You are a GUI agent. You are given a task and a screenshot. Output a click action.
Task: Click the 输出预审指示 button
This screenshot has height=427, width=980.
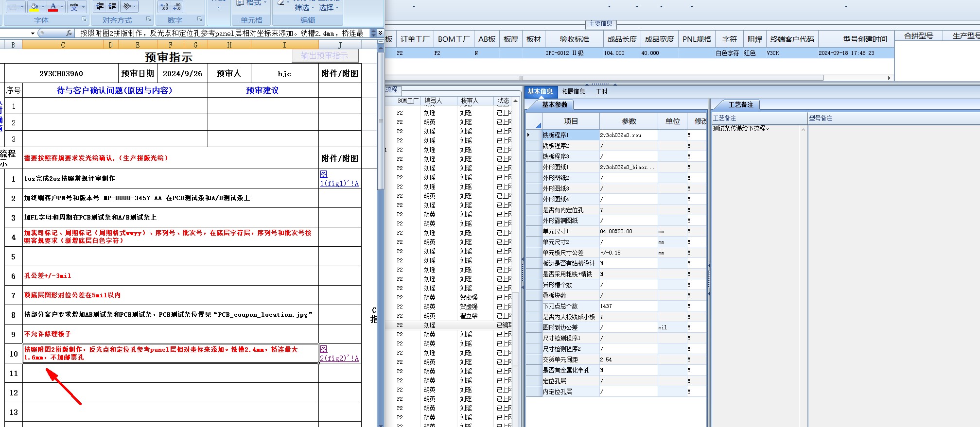pos(325,55)
